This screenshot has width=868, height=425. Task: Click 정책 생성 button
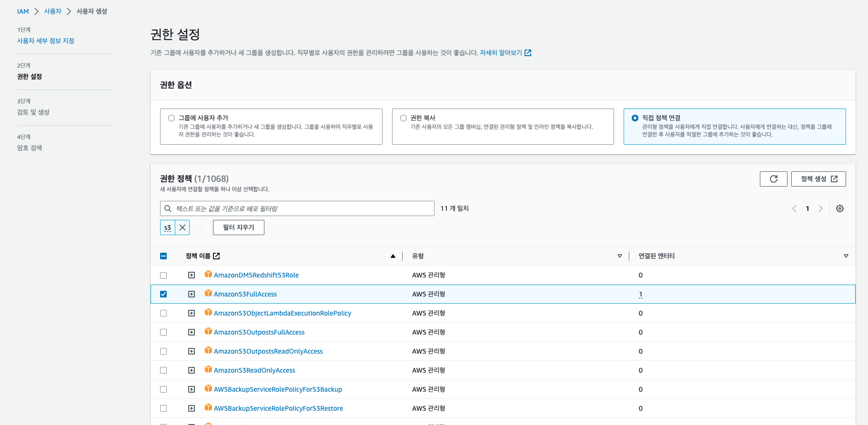(818, 179)
